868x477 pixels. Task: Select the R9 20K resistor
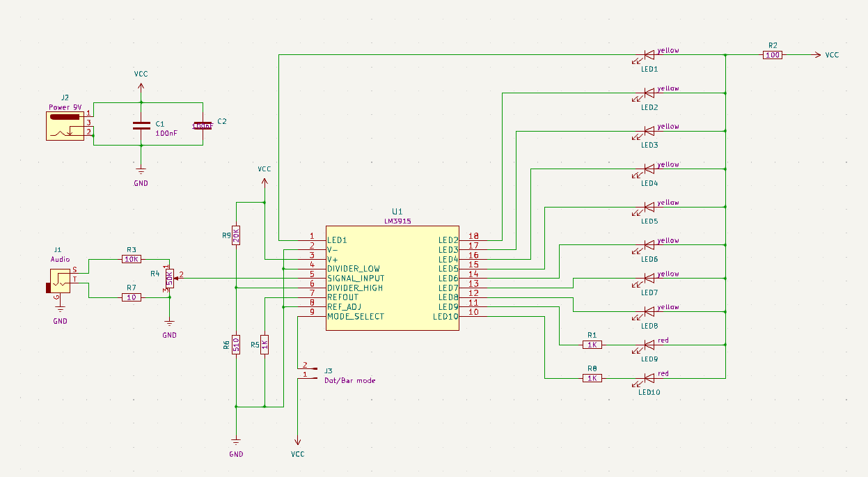click(236, 235)
